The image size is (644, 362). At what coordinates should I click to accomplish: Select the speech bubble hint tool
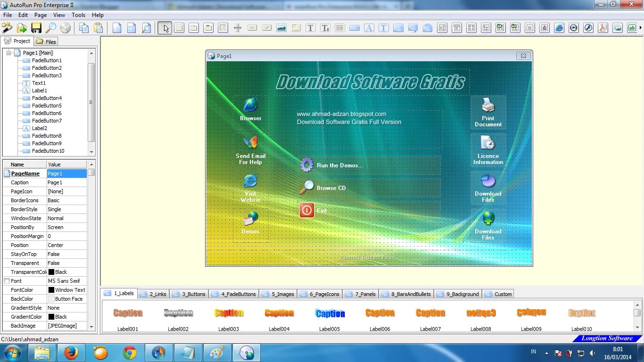413,28
